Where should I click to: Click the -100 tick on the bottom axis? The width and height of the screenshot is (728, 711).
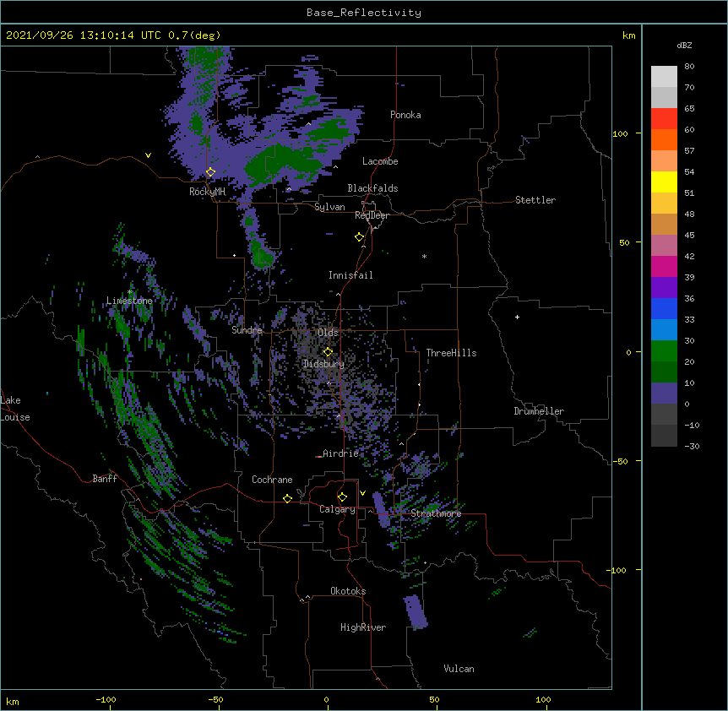coord(106,699)
